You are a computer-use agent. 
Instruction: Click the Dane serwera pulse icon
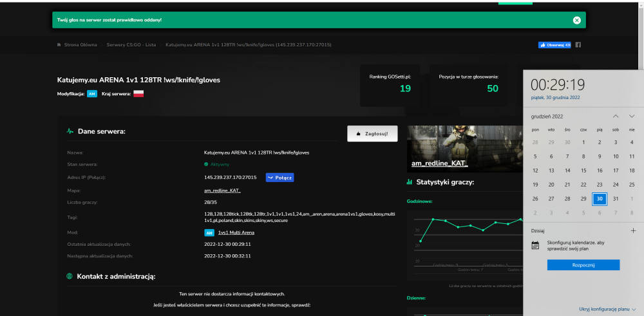(70, 131)
